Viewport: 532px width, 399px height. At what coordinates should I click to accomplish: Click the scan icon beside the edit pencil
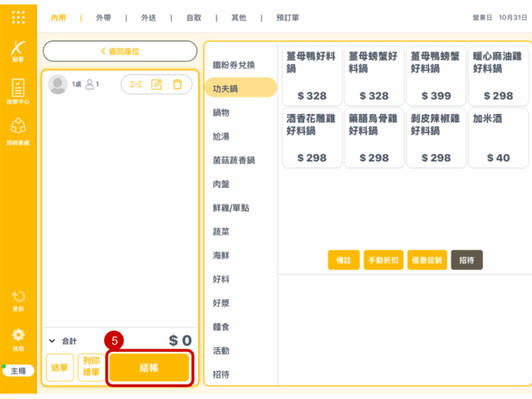[x=136, y=84]
